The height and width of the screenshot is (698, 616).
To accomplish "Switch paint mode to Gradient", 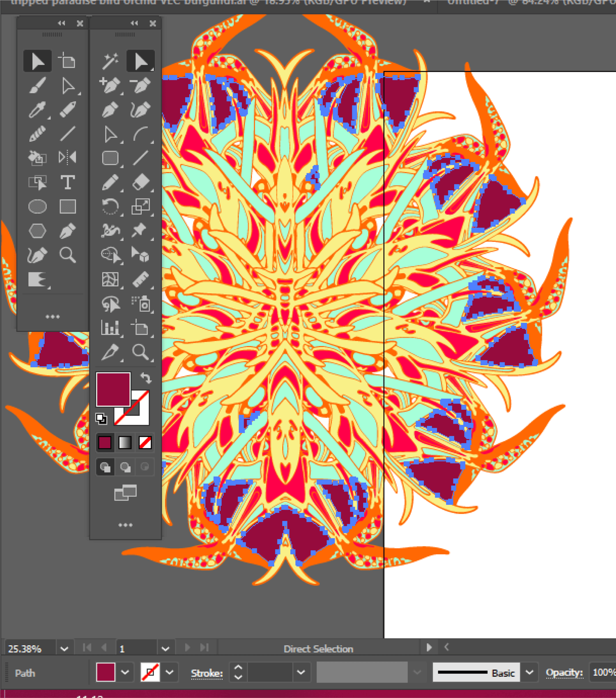I will point(125,442).
